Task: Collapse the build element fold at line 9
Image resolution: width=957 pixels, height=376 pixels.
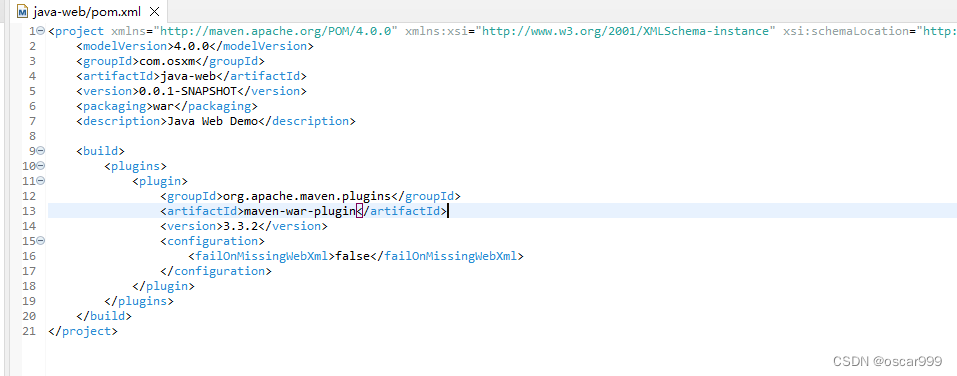Action: point(41,151)
